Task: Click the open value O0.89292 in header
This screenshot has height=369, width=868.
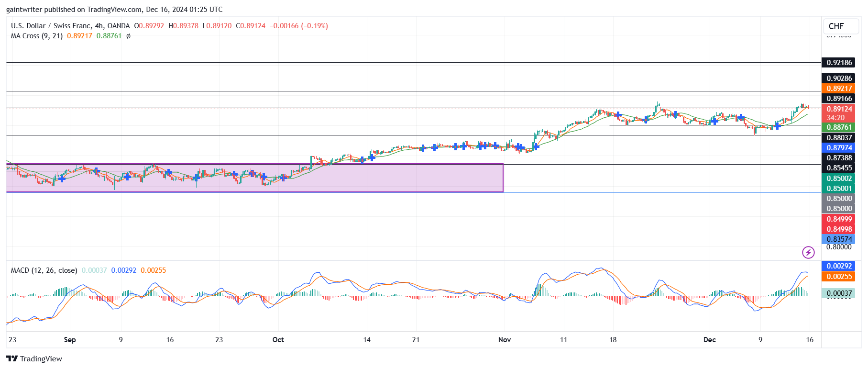Action: pos(149,26)
